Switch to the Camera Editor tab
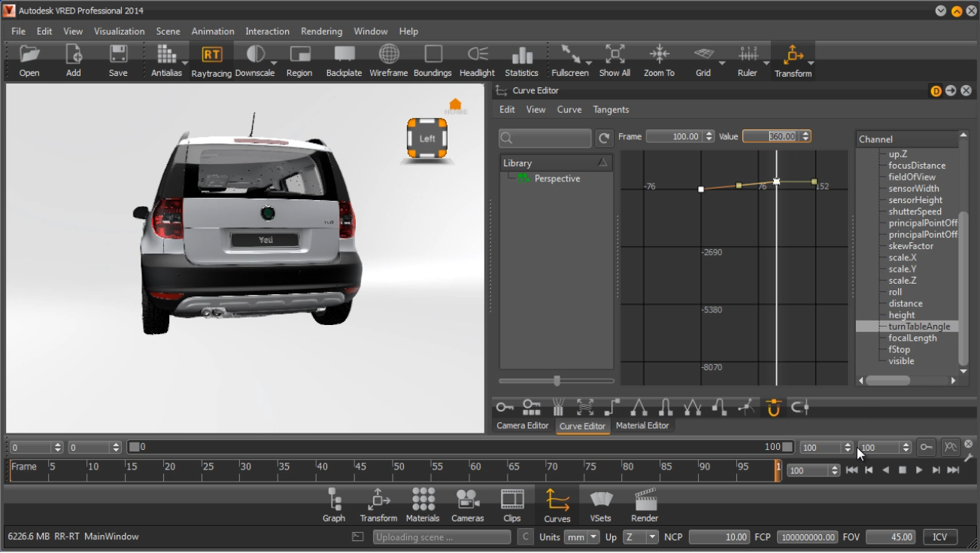The height and width of the screenshot is (553, 980). click(523, 426)
